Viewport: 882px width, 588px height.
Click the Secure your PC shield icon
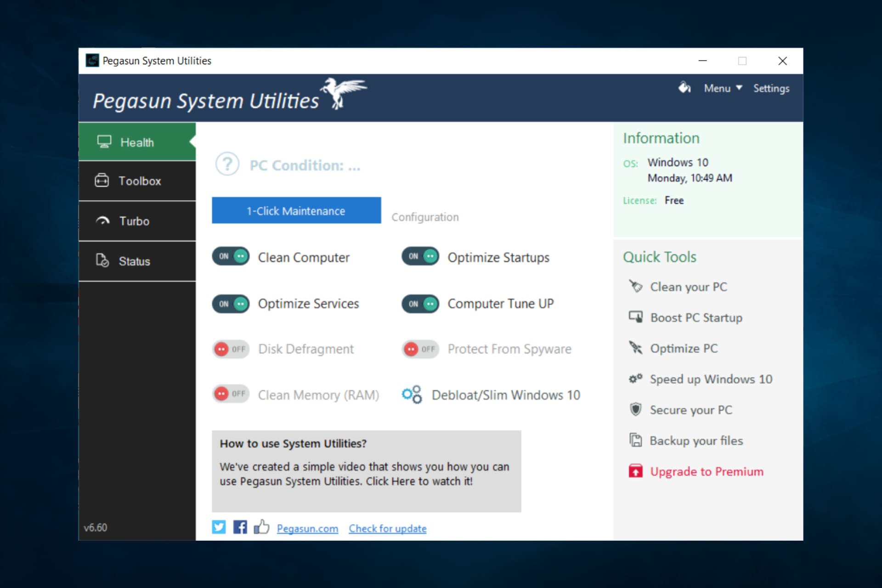point(636,409)
